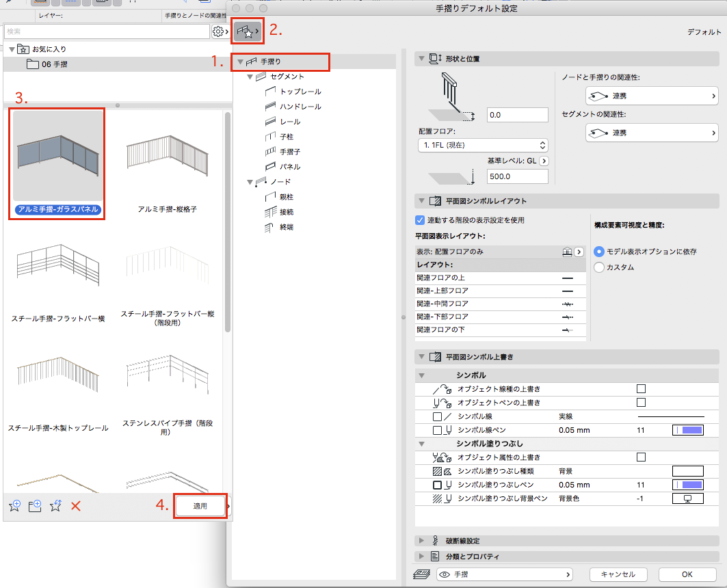Open the favorites search settings gear
The height and width of the screenshot is (588, 727).
point(220,31)
